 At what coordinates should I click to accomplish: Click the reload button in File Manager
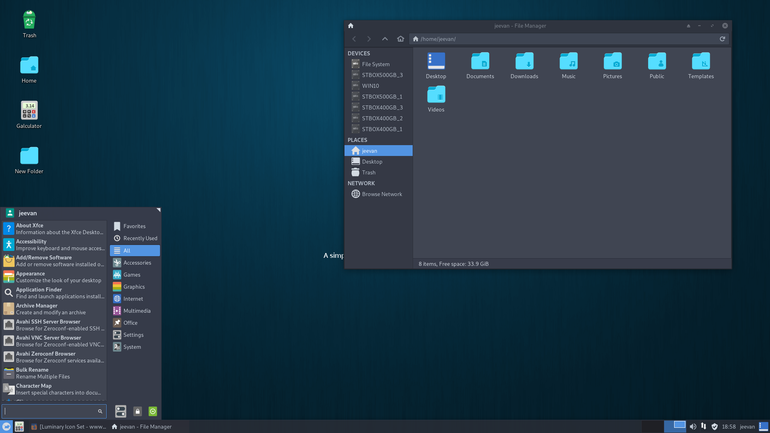click(722, 39)
